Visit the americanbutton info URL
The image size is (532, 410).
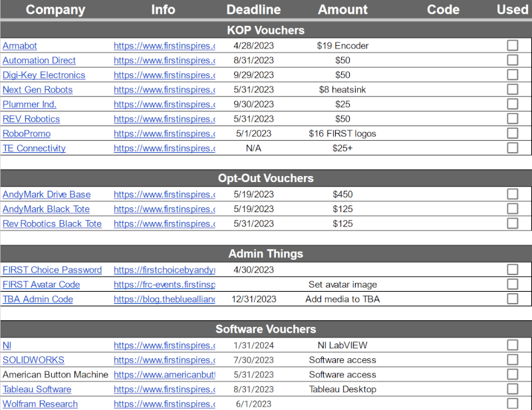(x=164, y=375)
